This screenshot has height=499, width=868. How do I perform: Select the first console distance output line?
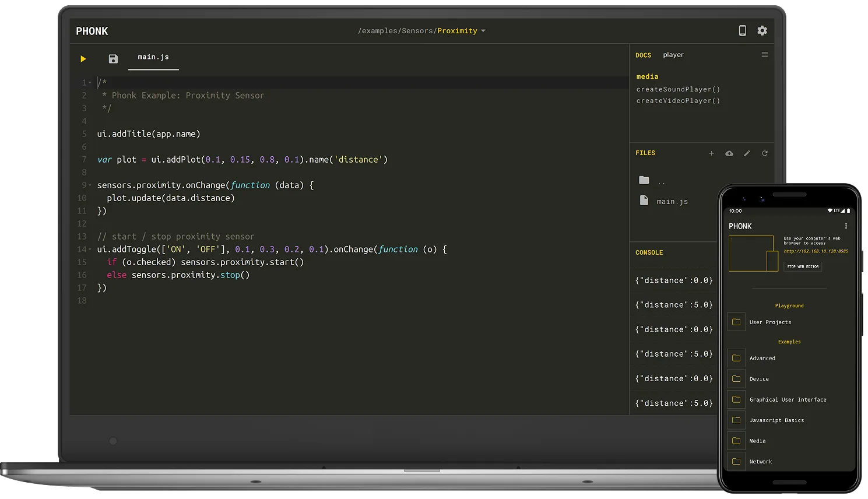pos(674,280)
